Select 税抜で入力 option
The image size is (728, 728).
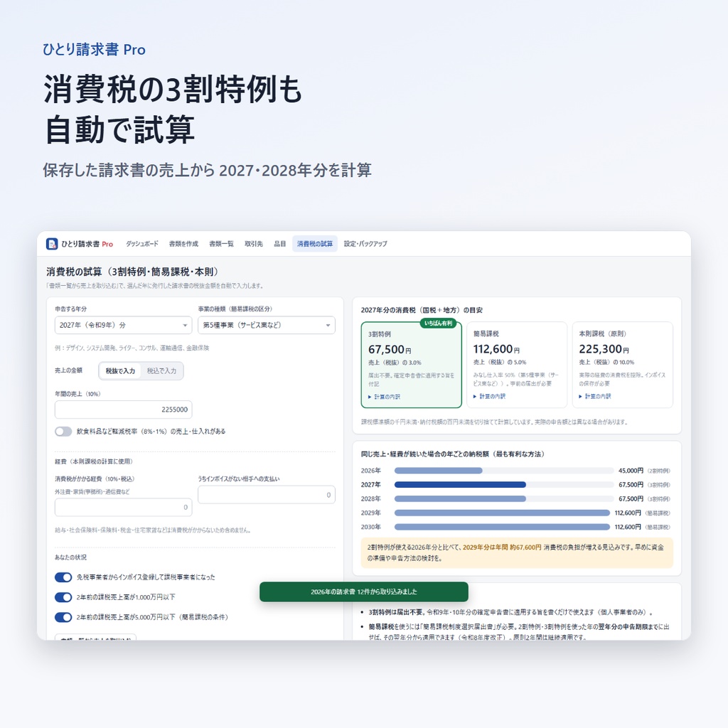[x=120, y=371]
